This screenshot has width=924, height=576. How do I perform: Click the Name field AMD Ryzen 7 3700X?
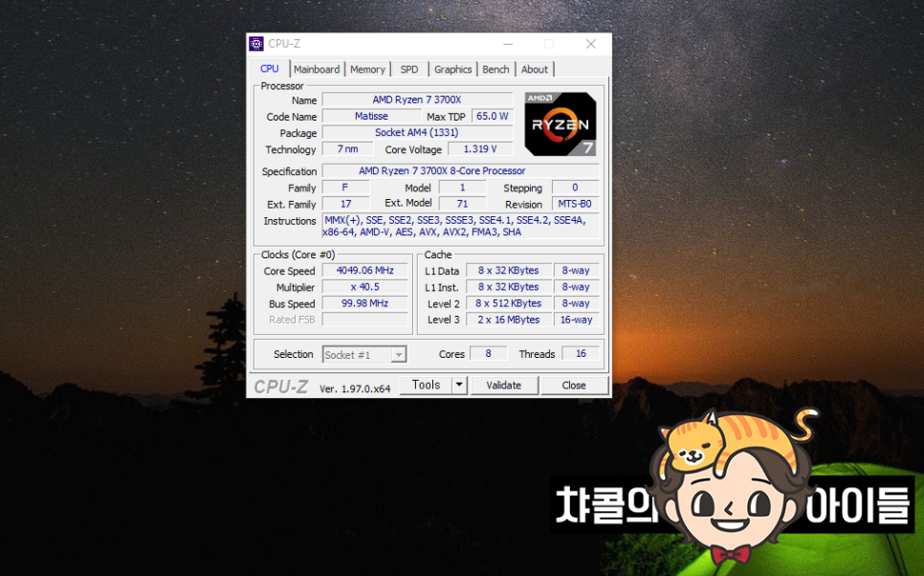(417, 100)
